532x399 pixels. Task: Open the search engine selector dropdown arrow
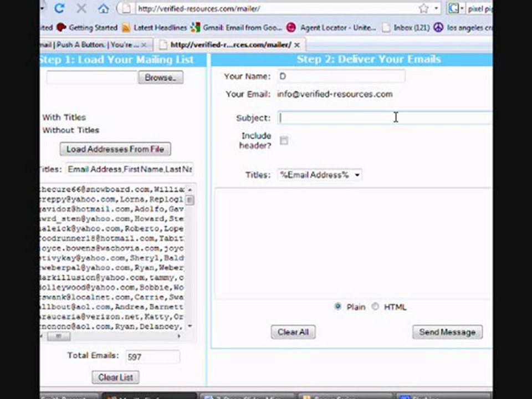(462, 8)
